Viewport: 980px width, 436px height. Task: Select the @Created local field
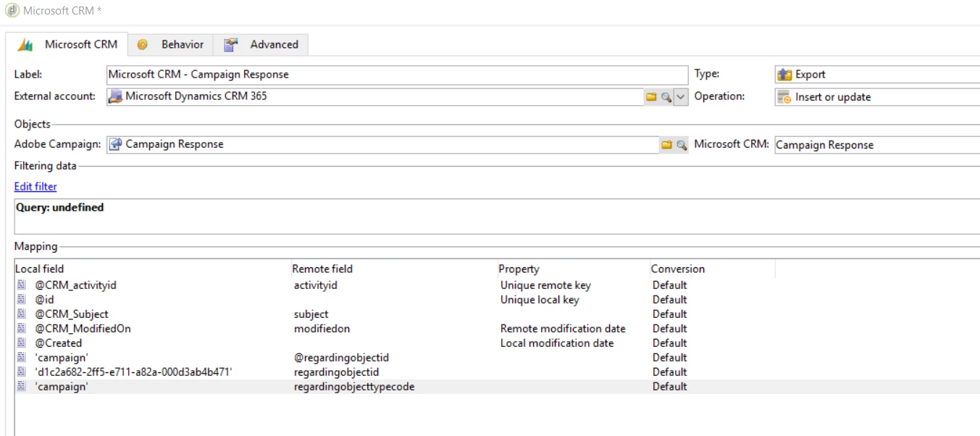59,343
